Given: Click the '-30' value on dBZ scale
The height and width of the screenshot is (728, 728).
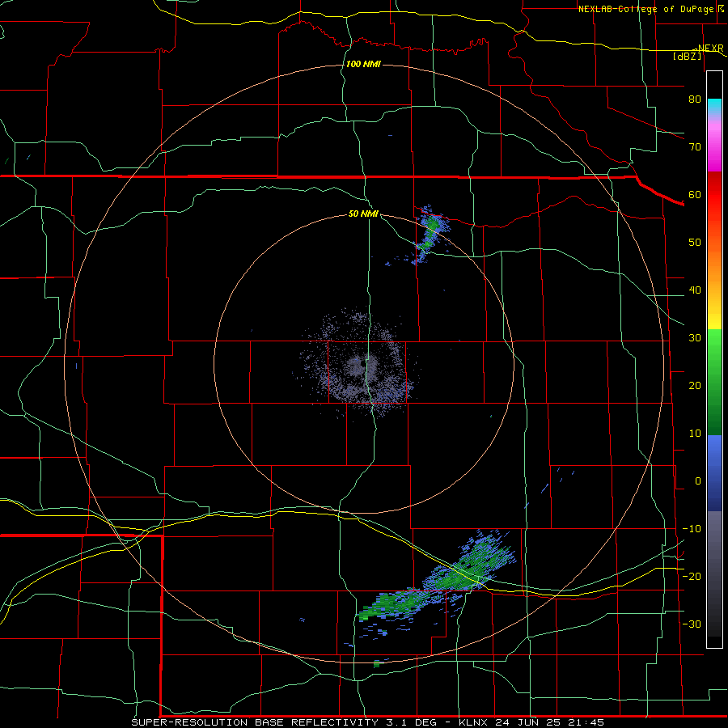Looking at the screenshot, I should coord(692,624).
